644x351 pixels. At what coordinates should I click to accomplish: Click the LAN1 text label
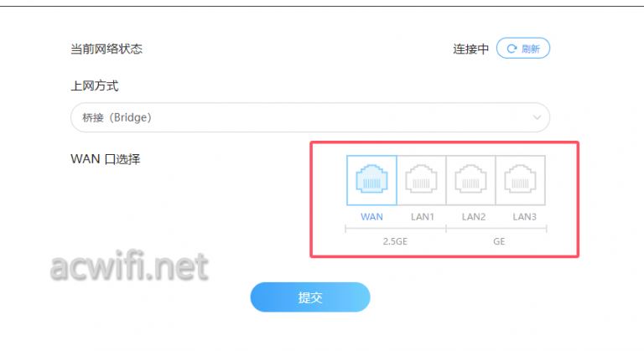423,217
